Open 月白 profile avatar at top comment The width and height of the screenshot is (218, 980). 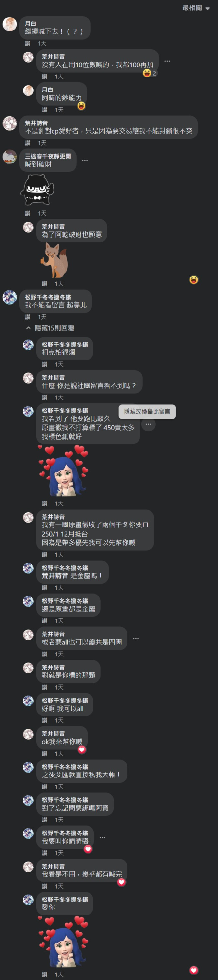click(9, 24)
